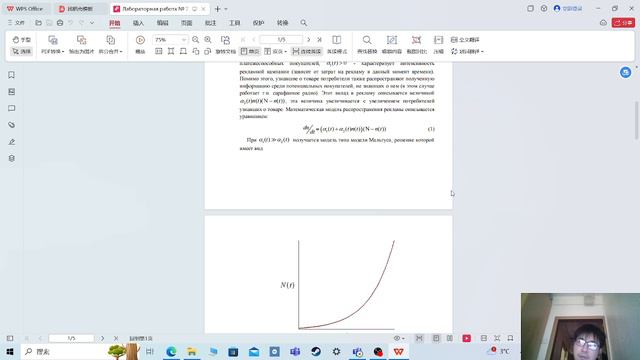Activate the Select tool
Image resolution: width=640 pixels, height=360 pixels.
tap(22, 51)
